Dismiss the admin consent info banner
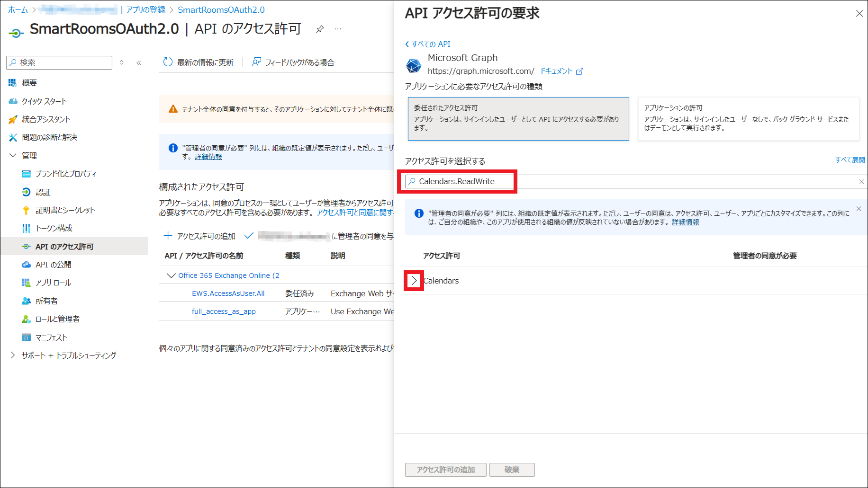The width and height of the screenshot is (868, 488). 859,209
